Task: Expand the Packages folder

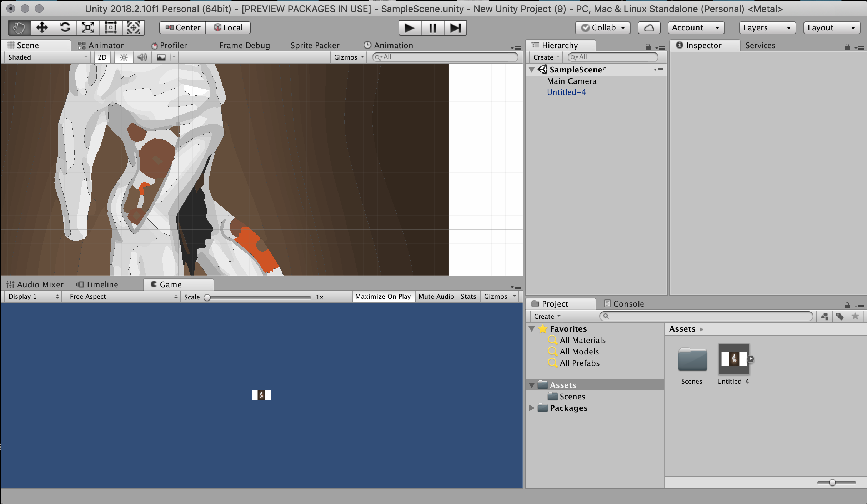Action: pos(532,408)
